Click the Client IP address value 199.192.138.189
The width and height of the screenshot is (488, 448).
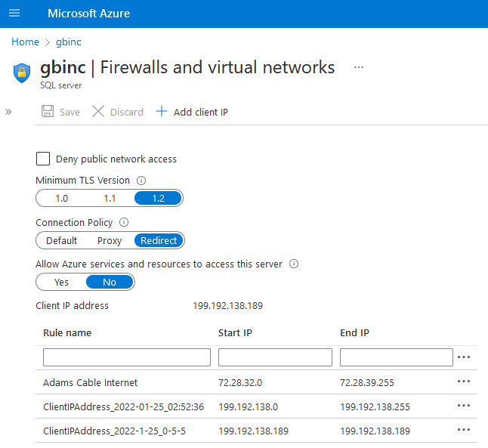pyautogui.click(x=228, y=305)
